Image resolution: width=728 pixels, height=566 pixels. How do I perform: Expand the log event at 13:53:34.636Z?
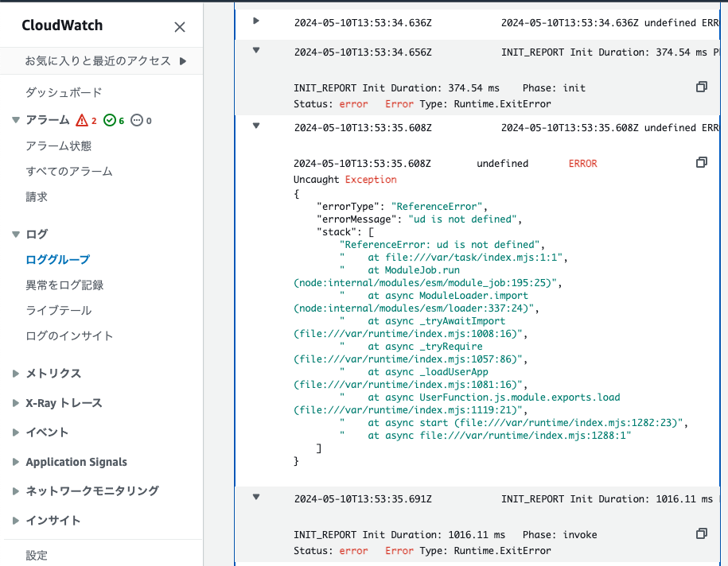point(255,22)
